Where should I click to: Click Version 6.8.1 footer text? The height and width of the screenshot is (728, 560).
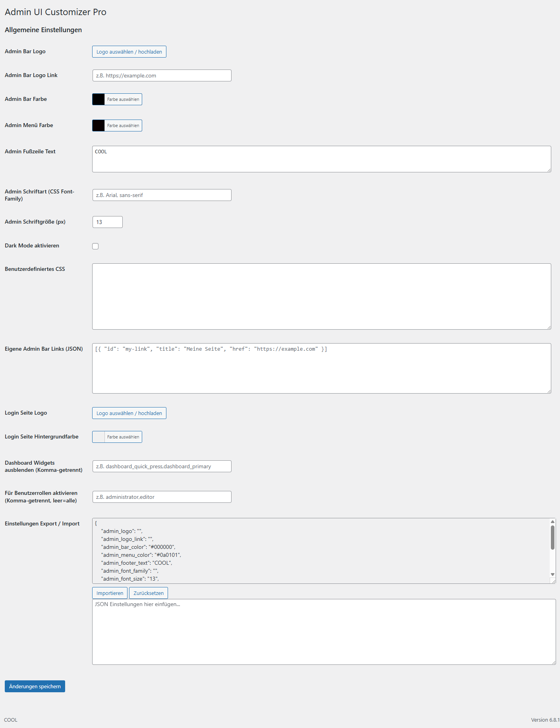pyautogui.click(x=545, y=720)
